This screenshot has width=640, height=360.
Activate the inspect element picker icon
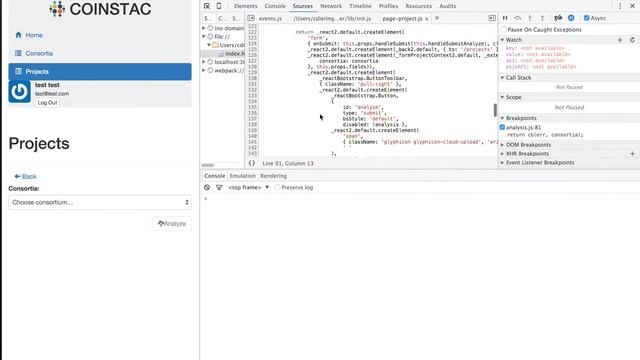coord(207,6)
